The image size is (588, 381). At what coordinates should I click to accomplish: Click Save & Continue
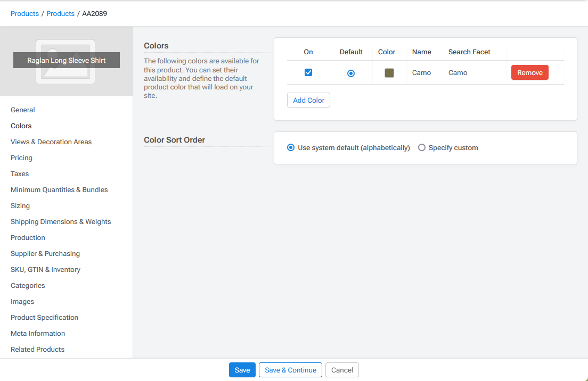coord(290,370)
